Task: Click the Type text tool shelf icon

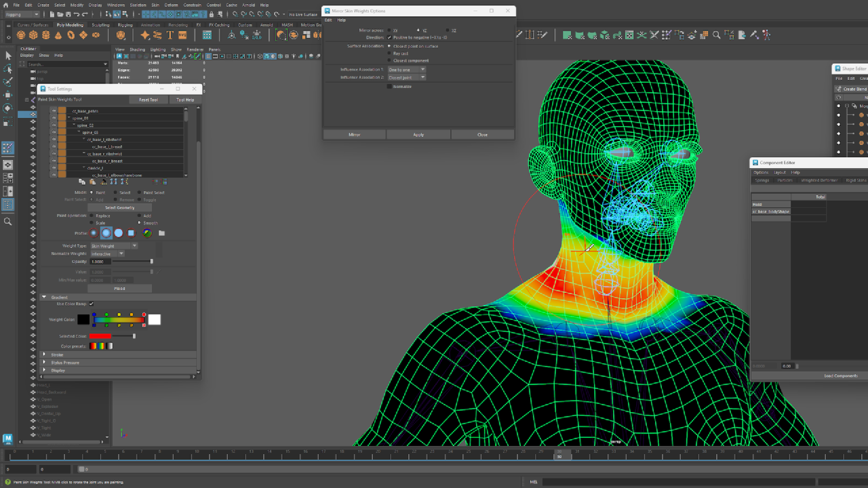Action: (170, 35)
